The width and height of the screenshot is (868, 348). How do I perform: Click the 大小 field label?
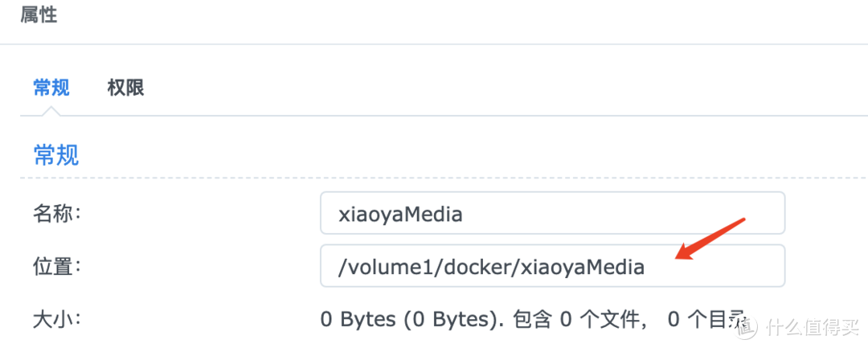coord(58,319)
